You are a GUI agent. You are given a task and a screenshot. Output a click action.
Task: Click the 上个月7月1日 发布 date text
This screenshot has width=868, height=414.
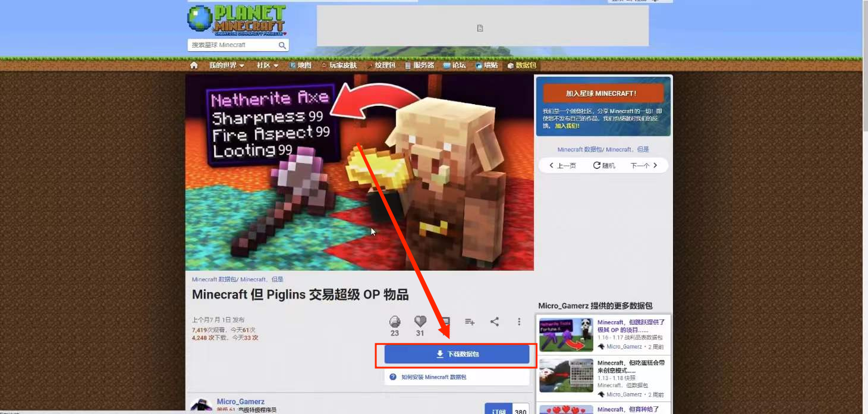[218, 320]
